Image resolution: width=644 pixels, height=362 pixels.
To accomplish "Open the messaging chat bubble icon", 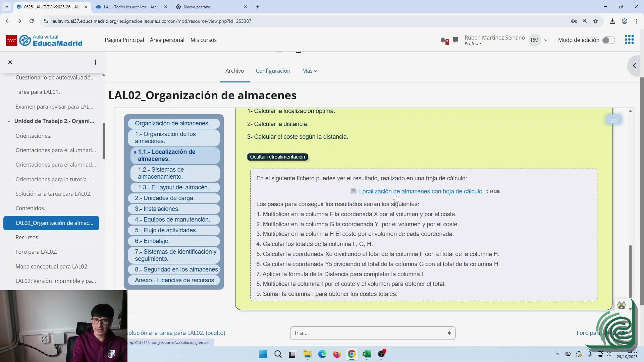I will (455, 40).
